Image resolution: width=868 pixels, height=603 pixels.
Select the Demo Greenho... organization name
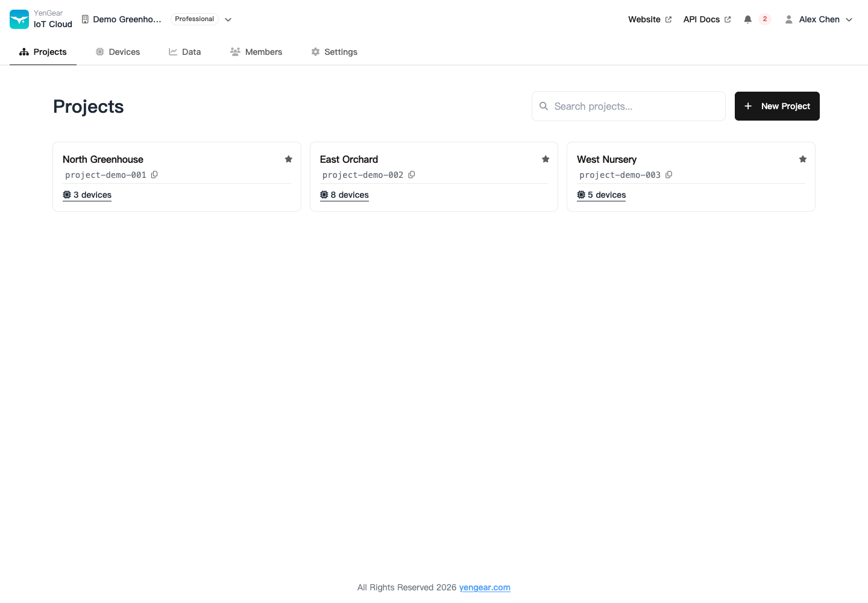[127, 19]
